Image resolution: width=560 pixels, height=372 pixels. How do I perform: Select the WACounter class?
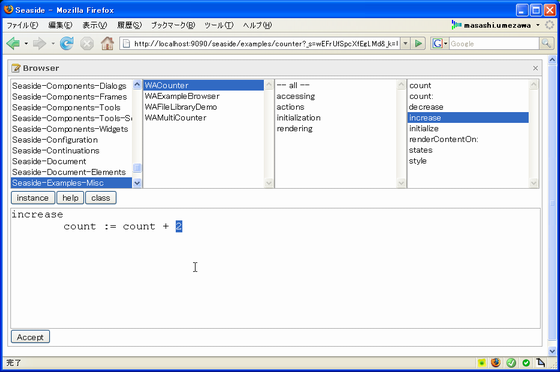pyautogui.click(x=204, y=85)
